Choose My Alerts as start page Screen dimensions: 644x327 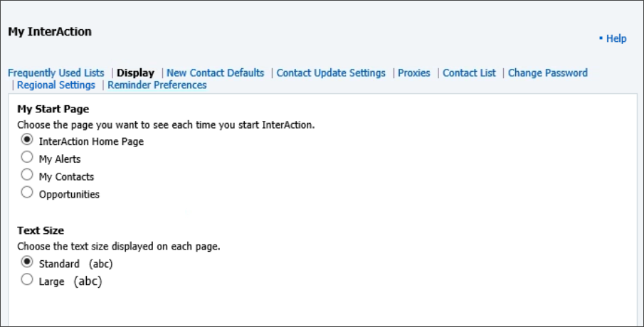point(27,157)
